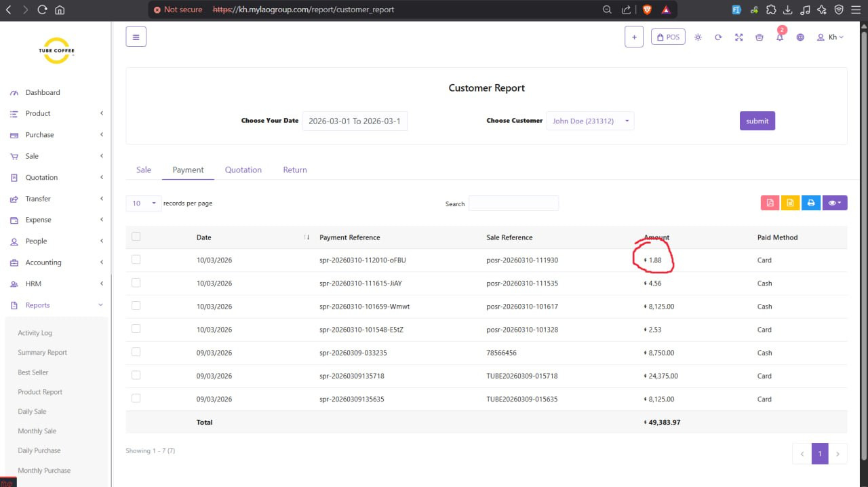Switch to the Quotation tab
This screenshot has width=868, height=487.
pyautogui.click(x=243, y=170)
